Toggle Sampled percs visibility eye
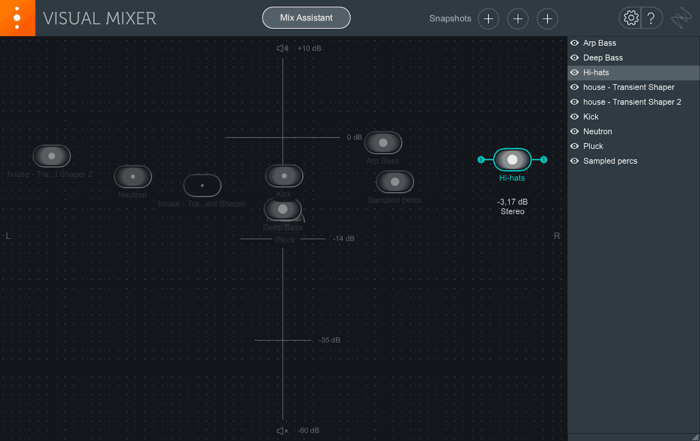Image resolution: width=700 pixels, height=441 pixels. 575,161
